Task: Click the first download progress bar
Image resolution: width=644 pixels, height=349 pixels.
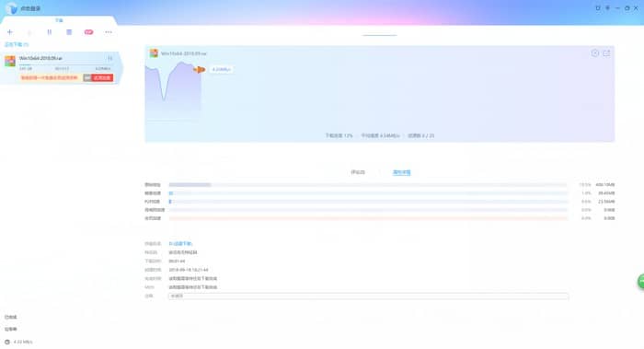Action: [x=368, y=185]
